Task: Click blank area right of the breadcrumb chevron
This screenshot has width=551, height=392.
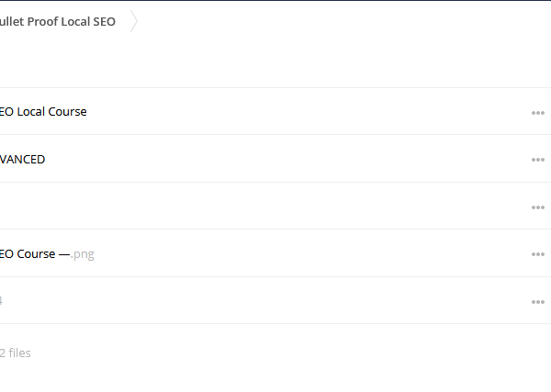Action: coord(344,21)
